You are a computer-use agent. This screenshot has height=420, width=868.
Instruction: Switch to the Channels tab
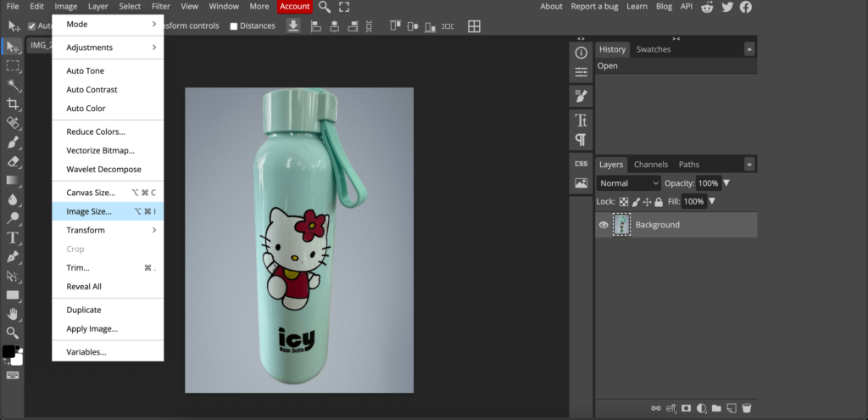(x=650, y=165)
